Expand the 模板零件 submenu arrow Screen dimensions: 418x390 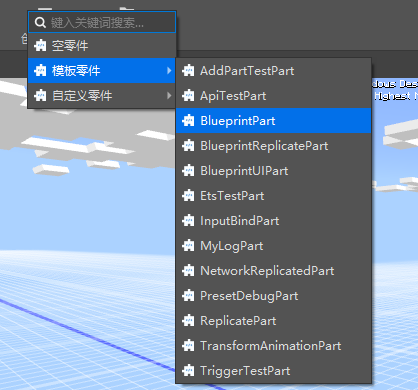[x=169, y=71]
